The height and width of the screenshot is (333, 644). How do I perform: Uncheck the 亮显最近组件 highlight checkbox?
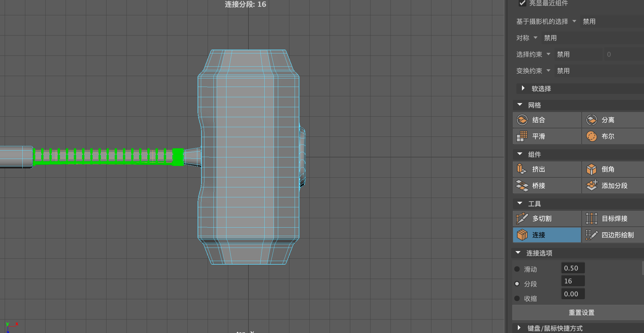pos(523,3)
